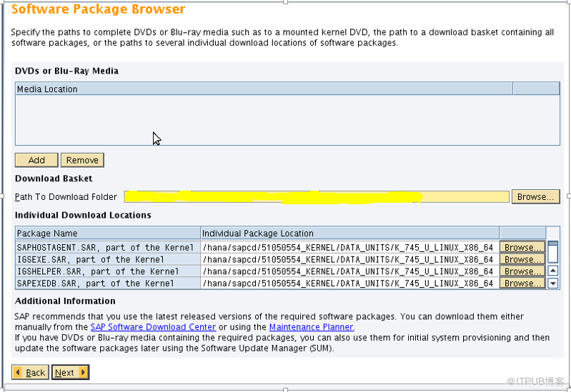
Task: Browse location for IGSEXE.SAR package
Action: click(x=522, y=259)
